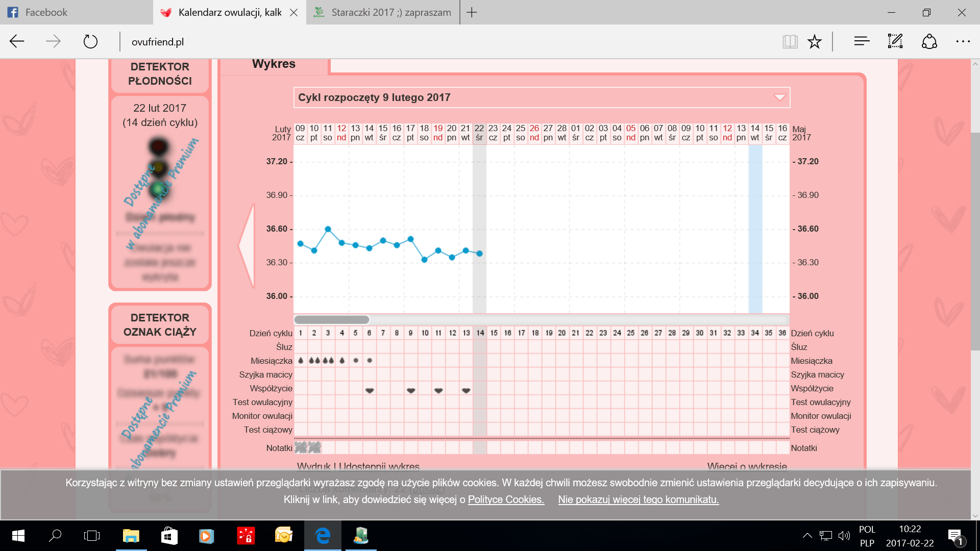
Task: Switch to Staraczki 2017 tab
Action: click(383, 12)
